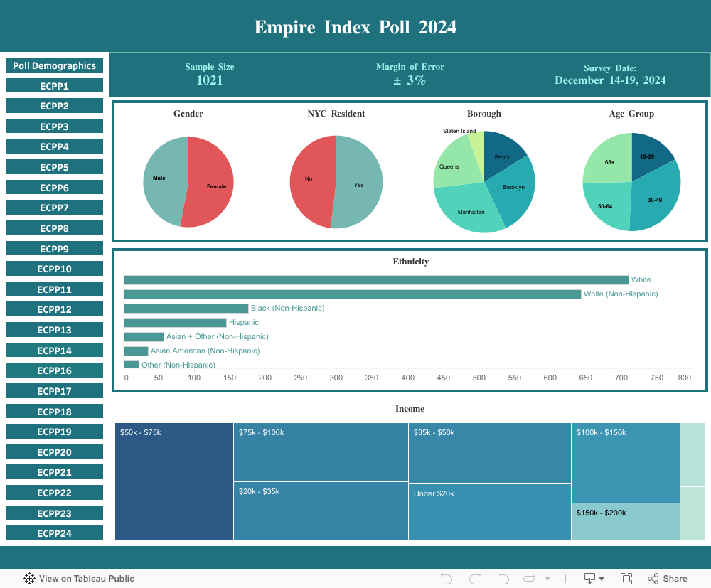The height and width of the screenshot is (588, 711).
Task: Go to the ECPP10 page
Action: (54, 269)
